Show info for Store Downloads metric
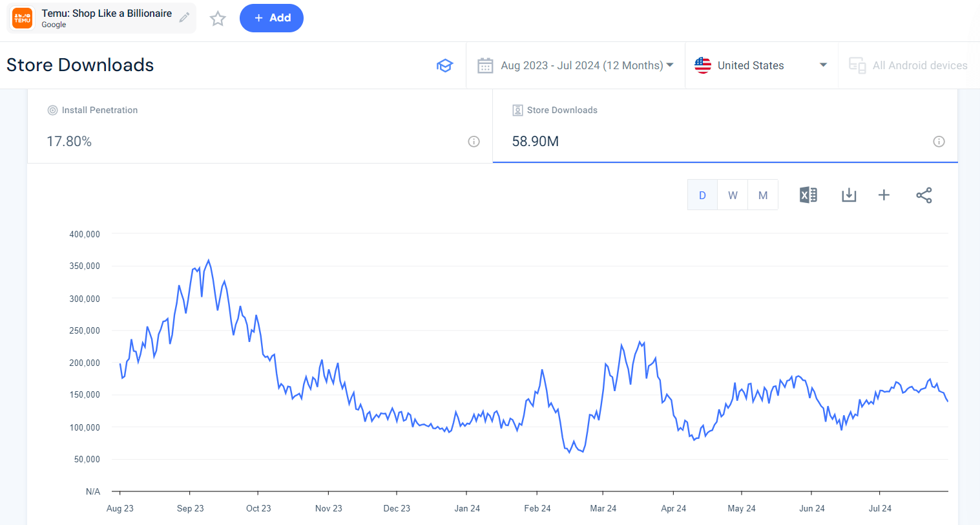This screenshot has width=980, height=525. point(939,142)
